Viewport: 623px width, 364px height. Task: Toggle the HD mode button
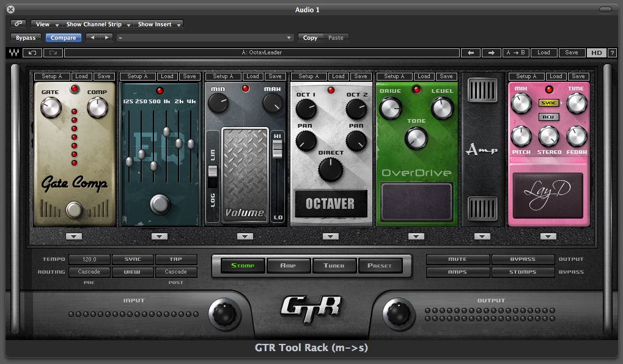596,53
